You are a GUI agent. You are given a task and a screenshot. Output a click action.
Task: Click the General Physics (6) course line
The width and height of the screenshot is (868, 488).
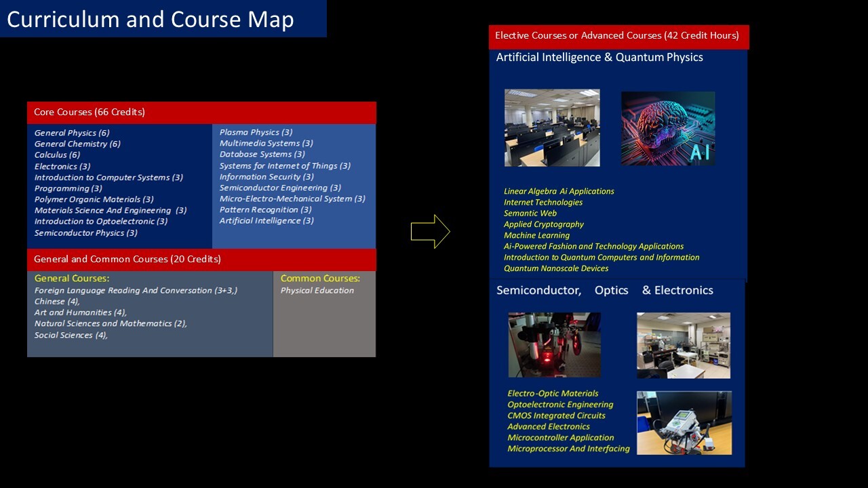click(72, 133)
